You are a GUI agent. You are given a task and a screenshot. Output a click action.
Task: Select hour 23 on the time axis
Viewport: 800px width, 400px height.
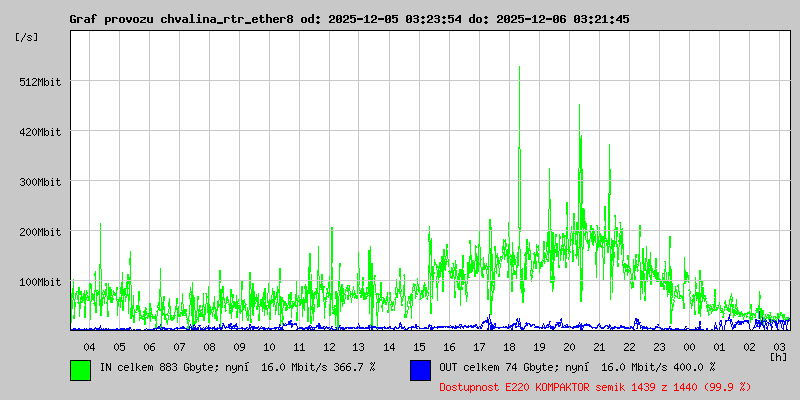click(659, 346)
